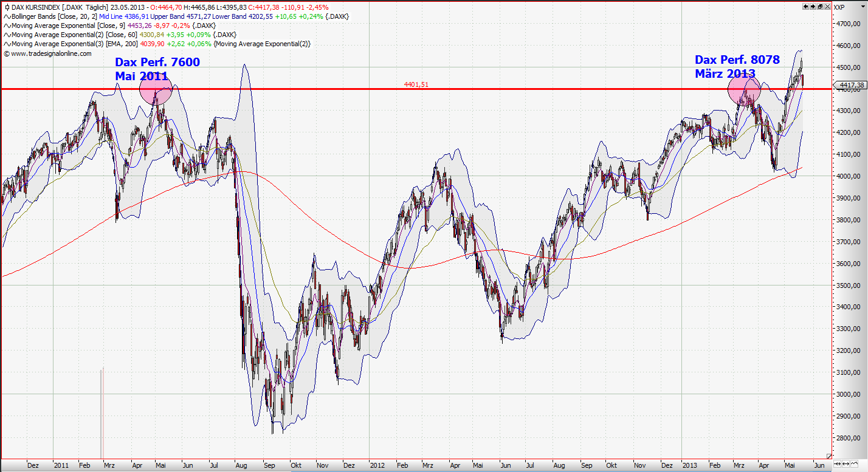
Task: Open the XXP symbol dropdown on the right axis
Action: (x=863, y=5)
